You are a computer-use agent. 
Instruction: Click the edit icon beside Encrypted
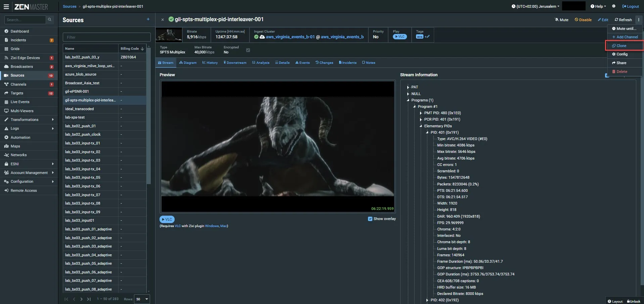[x=248, y=50]
